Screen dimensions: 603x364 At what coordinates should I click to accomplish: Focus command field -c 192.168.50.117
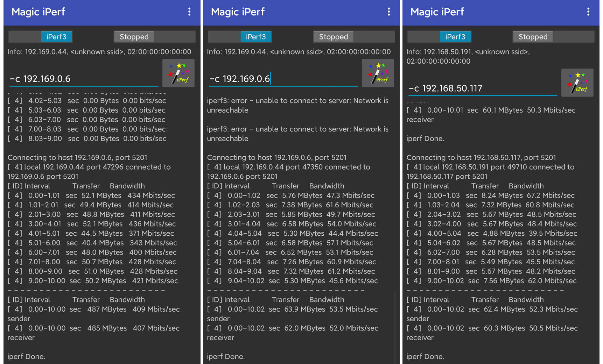coord(482,88)
